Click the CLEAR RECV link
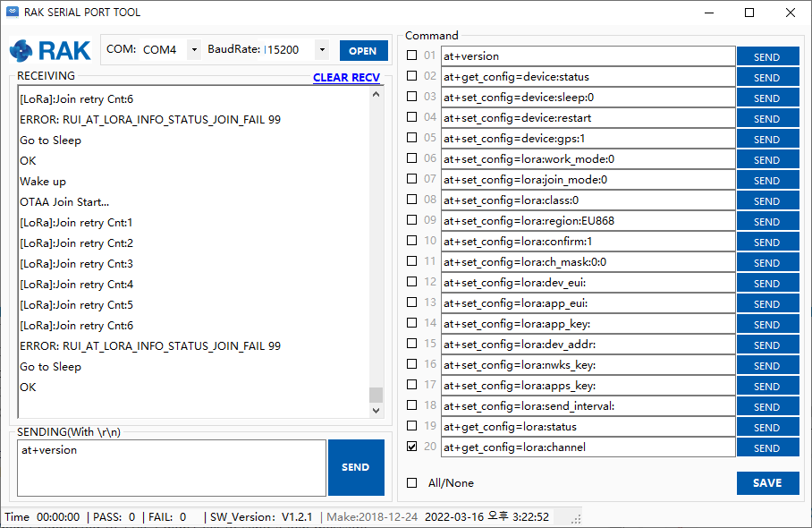The width and height of the screenshot is (812, 528). [347, 78]
